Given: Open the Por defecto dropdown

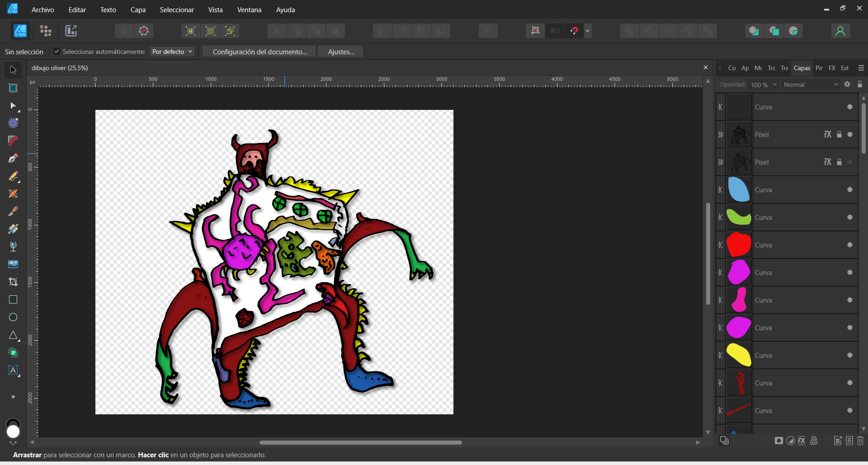Looking at the screenshot, I should [x=172, y=52].
